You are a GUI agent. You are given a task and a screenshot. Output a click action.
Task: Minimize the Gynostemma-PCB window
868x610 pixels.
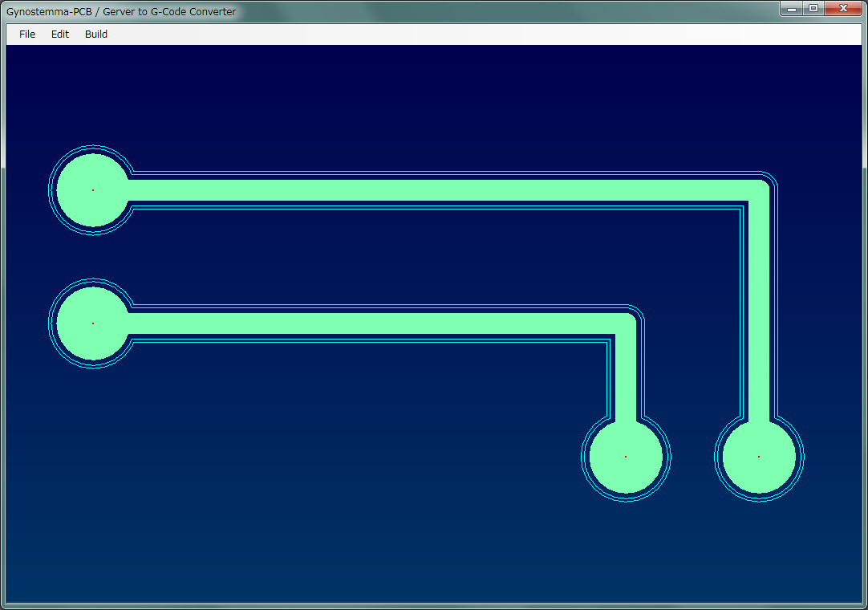click(793, 9)
